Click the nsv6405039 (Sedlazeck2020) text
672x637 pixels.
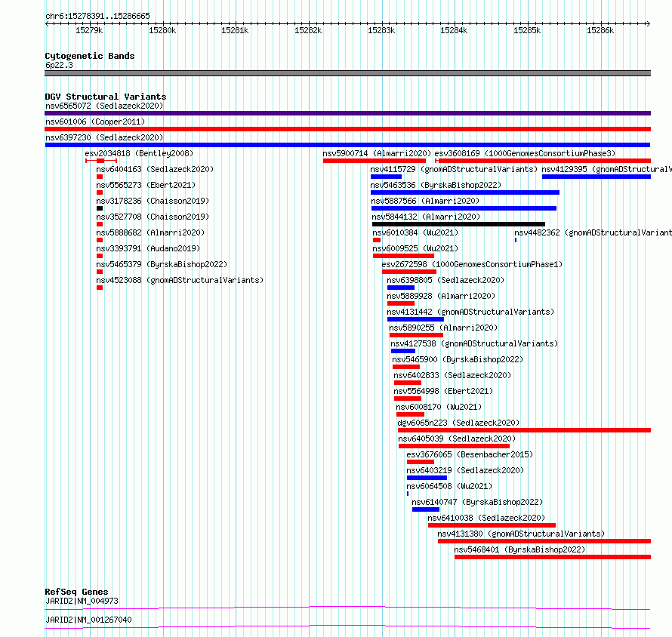(x=457, y=439)
